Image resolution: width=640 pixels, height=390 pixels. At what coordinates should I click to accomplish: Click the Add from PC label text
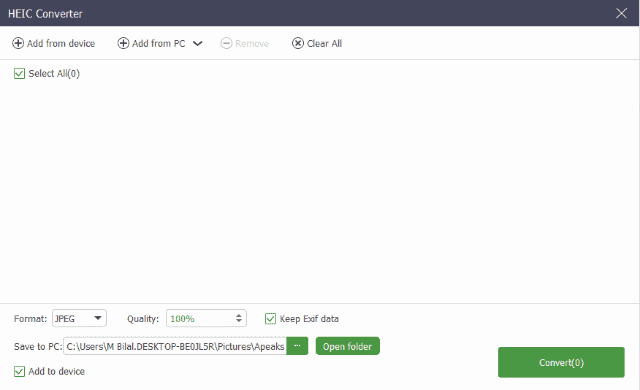point(159,43)
